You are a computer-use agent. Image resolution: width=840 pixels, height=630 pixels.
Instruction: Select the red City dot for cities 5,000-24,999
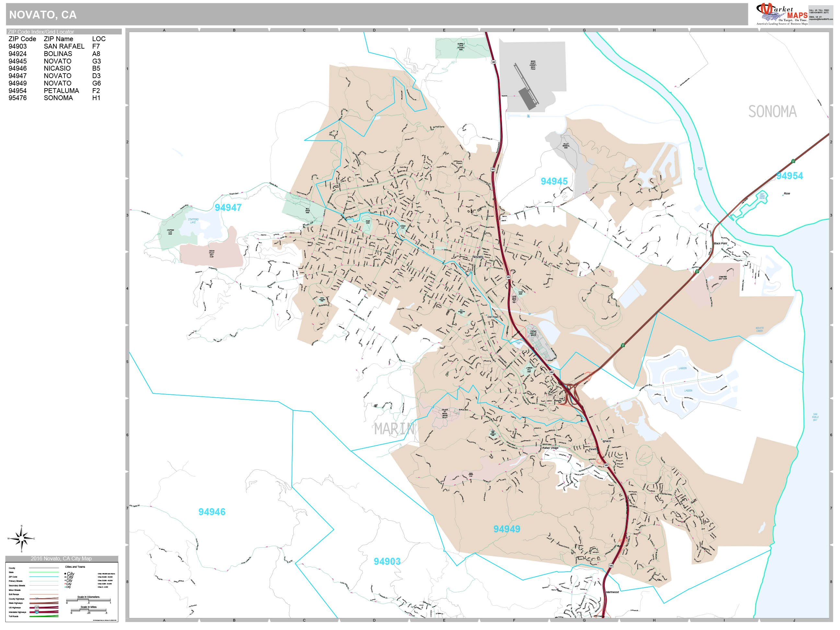click(65, 584)
